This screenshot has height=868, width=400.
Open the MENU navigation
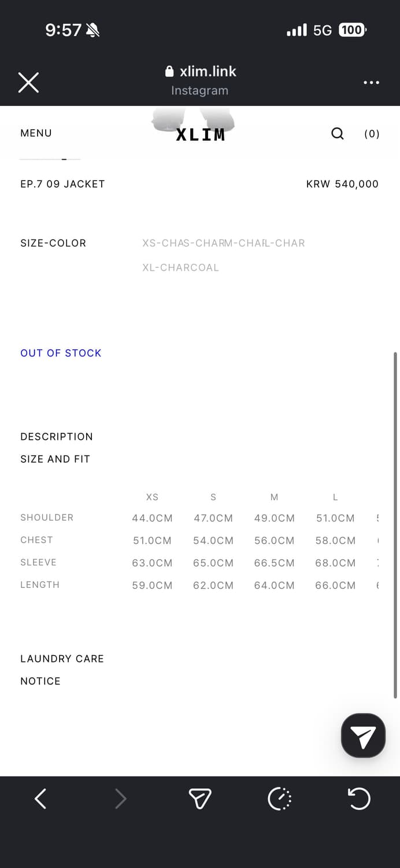coord(36,133)
